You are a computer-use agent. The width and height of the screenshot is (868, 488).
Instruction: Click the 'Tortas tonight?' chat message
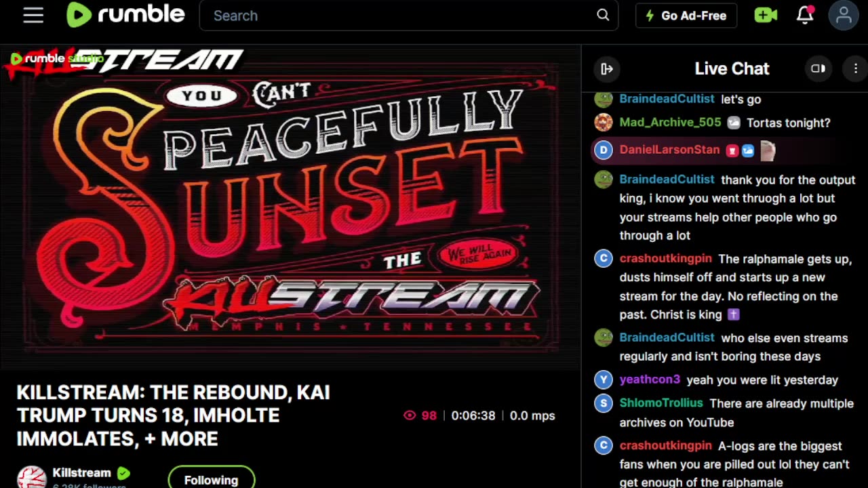[788, 123]
